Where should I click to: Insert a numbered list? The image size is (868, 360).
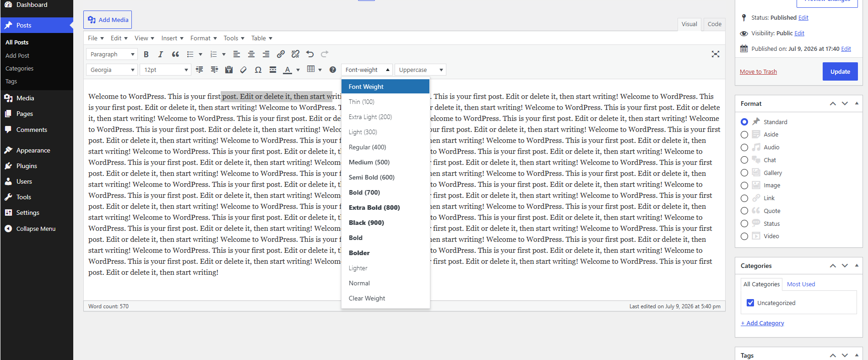(213, 54)
